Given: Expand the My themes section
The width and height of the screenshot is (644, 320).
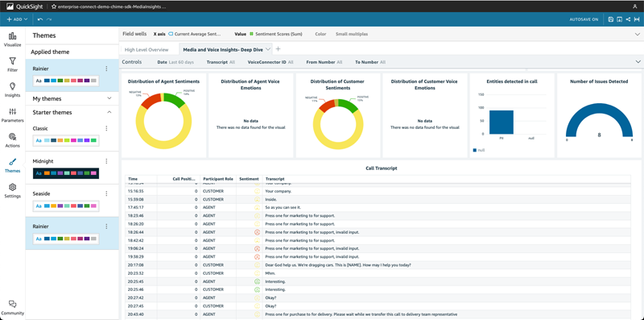Looking at the screenshot, I should (109, 98).
